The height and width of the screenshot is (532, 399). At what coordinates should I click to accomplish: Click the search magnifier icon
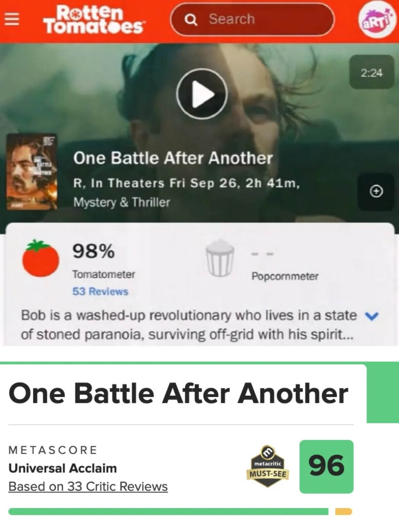point(191,19)
